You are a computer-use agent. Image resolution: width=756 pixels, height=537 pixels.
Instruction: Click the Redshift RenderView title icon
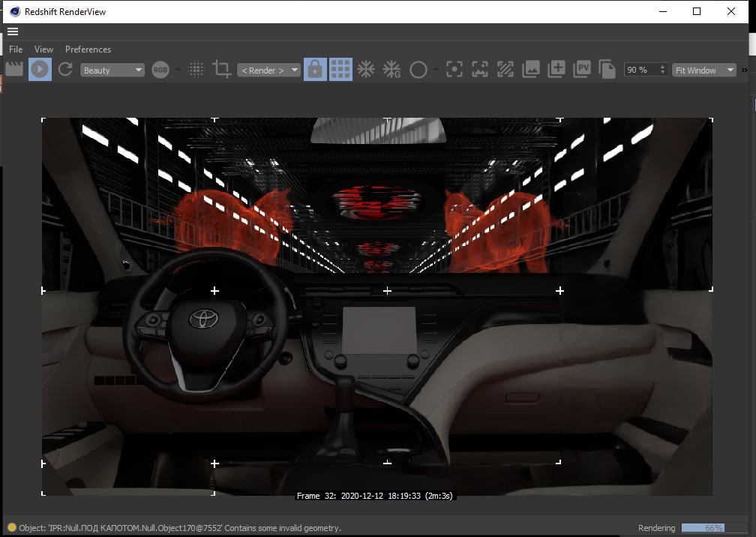(x=15, y=11)
